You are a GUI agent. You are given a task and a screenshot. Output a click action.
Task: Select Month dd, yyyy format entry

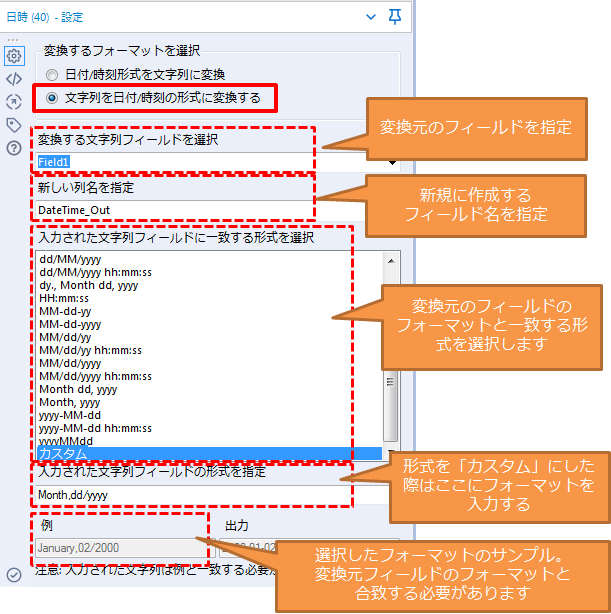click(x=77, y=389)
